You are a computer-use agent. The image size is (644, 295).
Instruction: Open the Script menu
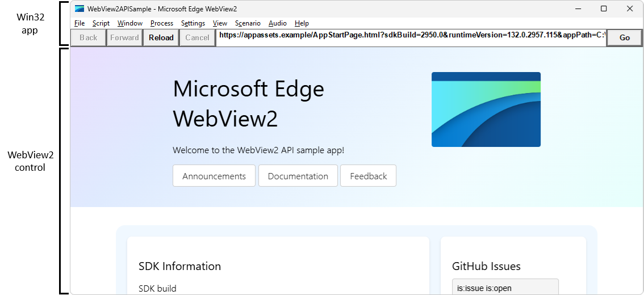point(101,23)
